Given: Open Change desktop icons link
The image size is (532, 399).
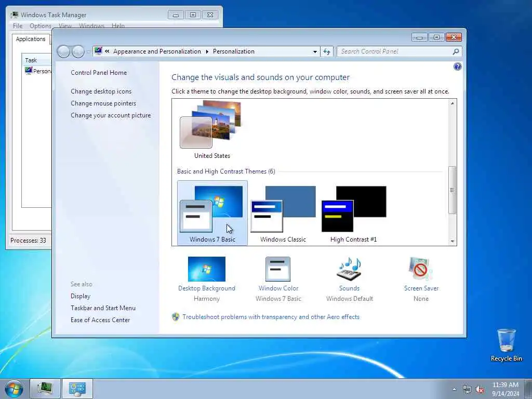Looking at the screenshot, I should (x=101, y=91).
